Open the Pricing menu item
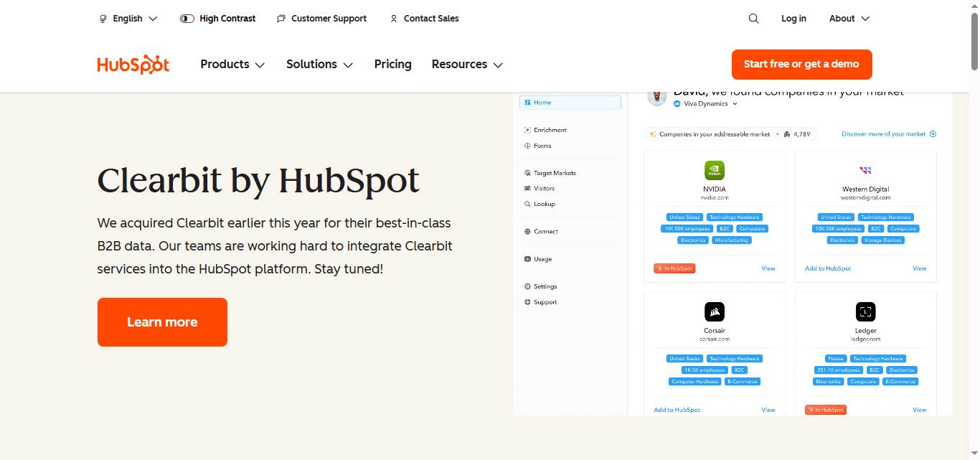 tap(392, 65)
